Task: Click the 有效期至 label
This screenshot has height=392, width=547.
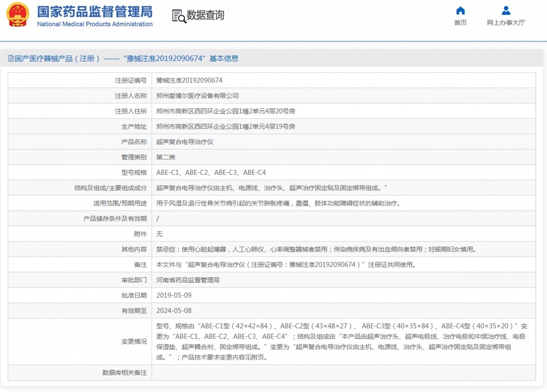Action: 134,311
